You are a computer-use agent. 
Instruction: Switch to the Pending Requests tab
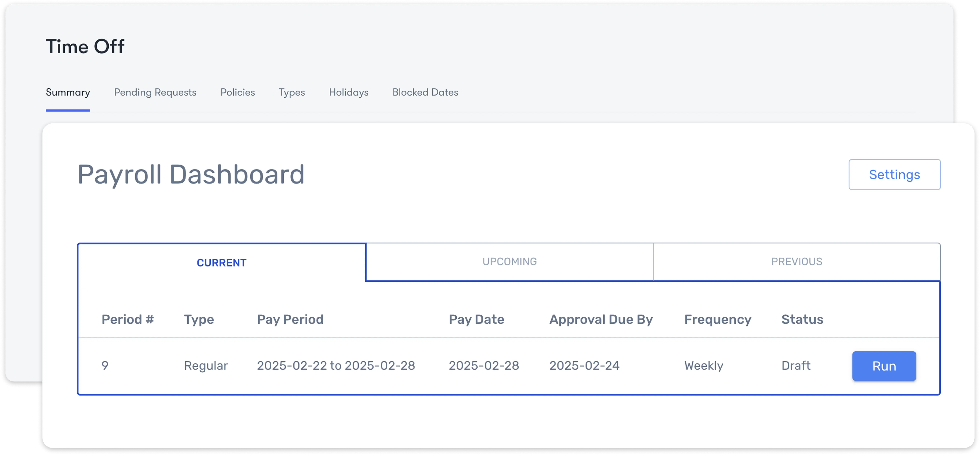pyautogui.click(x=155, y=92)
